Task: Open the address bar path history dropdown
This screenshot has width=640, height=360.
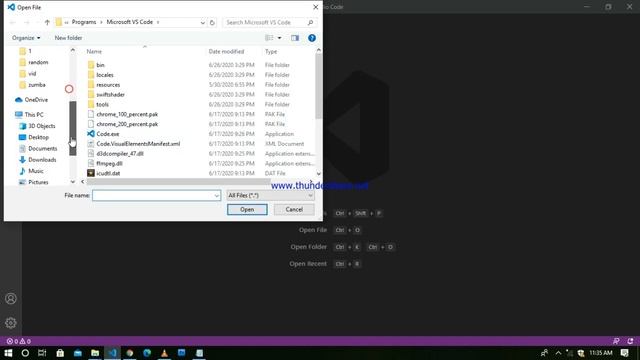Action: [202, 22]
